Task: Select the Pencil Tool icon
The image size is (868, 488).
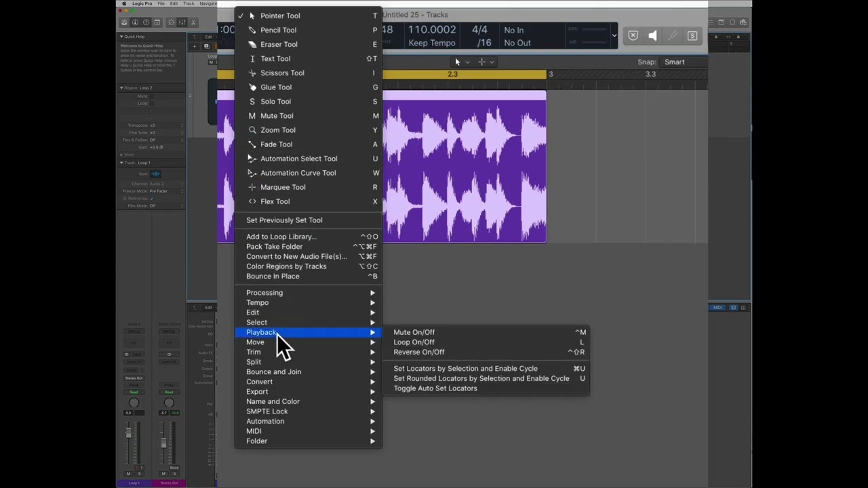Action: click(252, 30)
